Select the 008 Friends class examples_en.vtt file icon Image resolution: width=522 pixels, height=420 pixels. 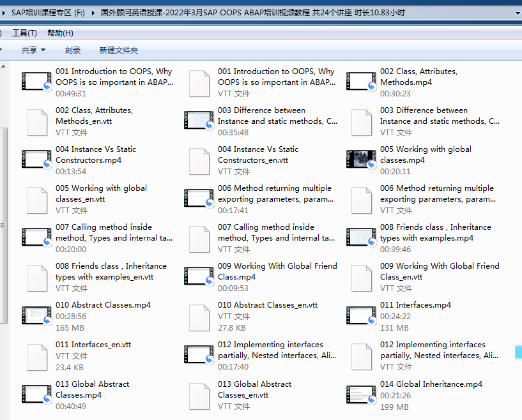tap(37, 278)
